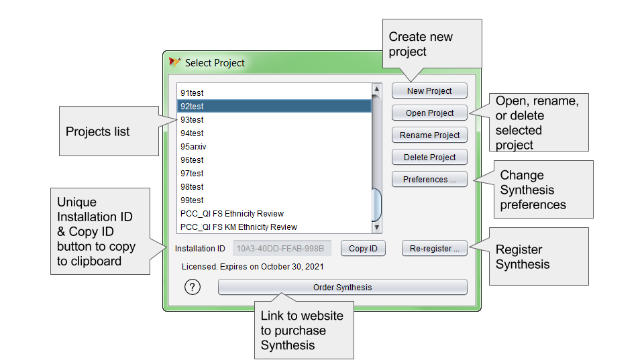Select PCC_QI FS Ethnicity Review project
The height and width of the screenshot is (362, 644).
click(232, 214)
